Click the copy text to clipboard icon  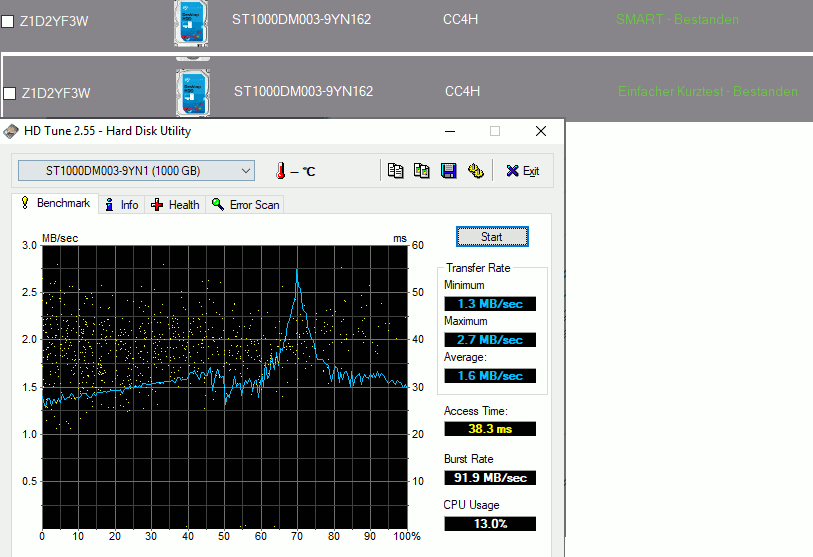tap(396, 171)
